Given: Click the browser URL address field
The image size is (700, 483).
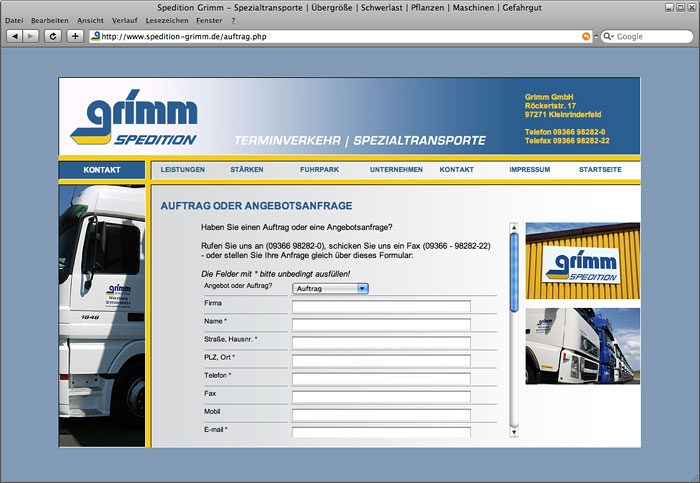Looking at the screenshot, I should [339, 37].
